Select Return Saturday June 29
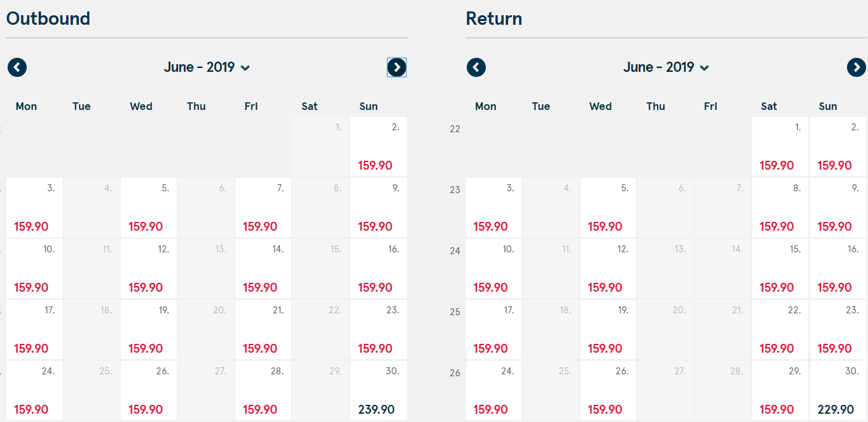Screen dimensions: 868x422 780,390
